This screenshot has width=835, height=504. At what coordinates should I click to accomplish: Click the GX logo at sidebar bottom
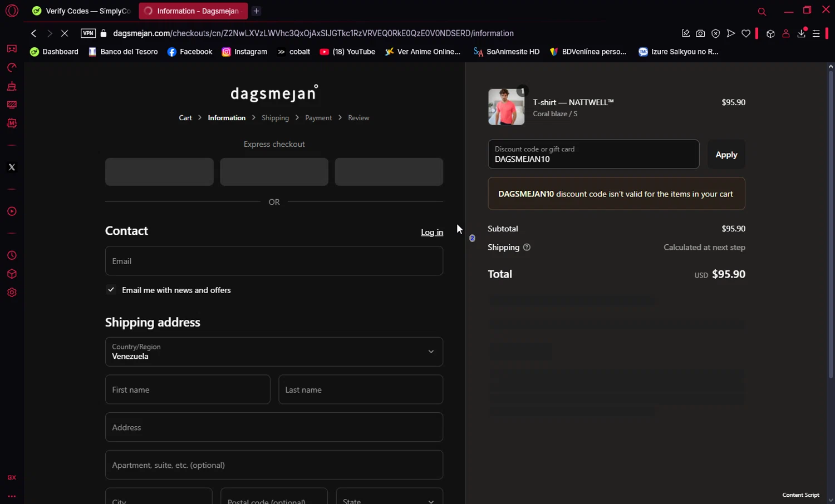(x=12, y=478)
